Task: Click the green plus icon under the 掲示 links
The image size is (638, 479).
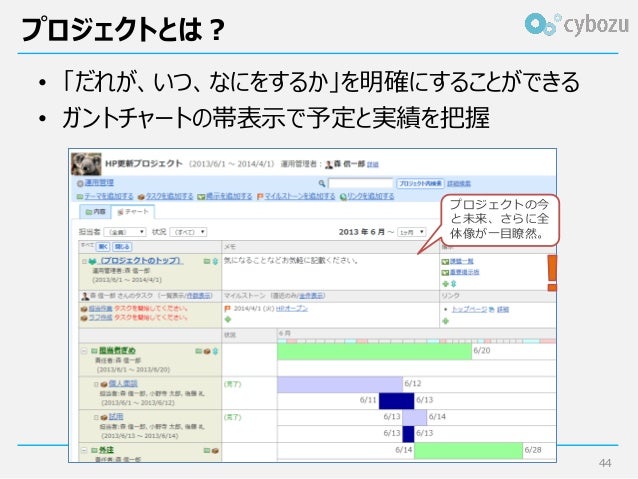Action: coord(446,284)
